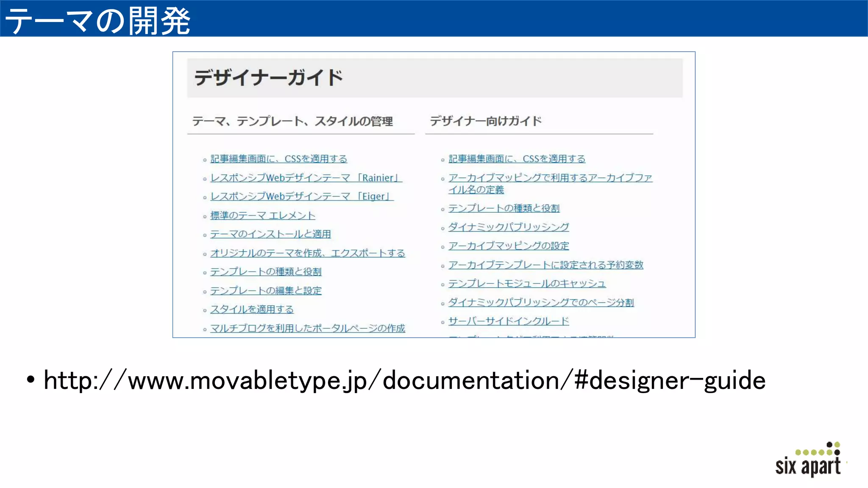Open ダイナミックパブリッシングでのページ分割 link
Screen dimensions: 868x488
(541, 302)
